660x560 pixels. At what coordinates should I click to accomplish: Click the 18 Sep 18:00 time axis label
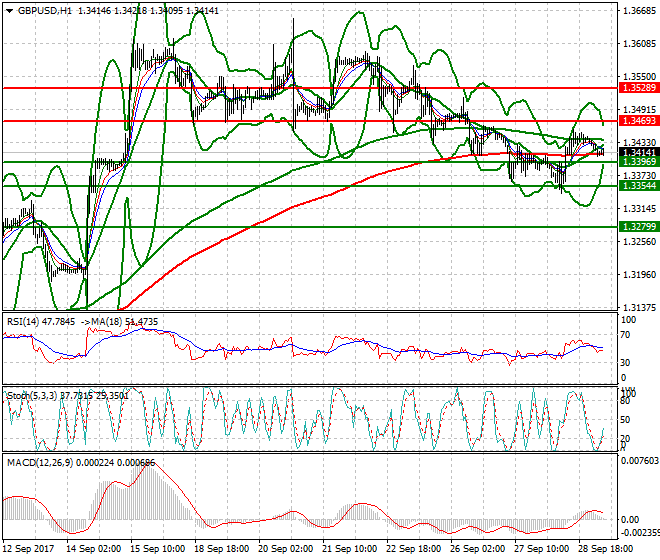[x=221, y=549]
